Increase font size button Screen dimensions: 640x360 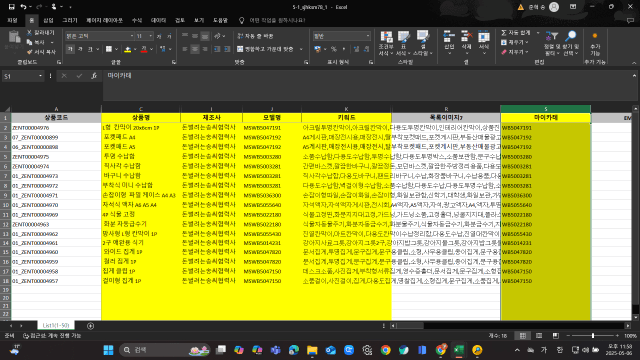click(159, 36)
